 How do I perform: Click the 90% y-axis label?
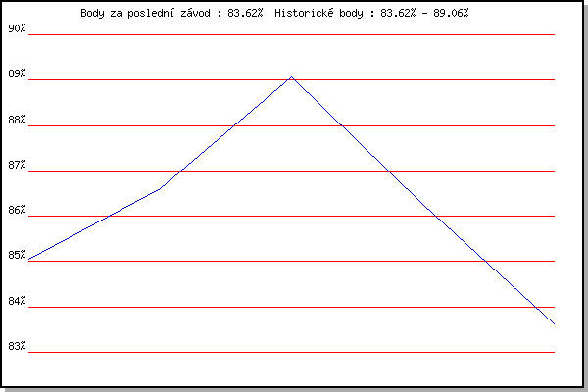point(17,28)
